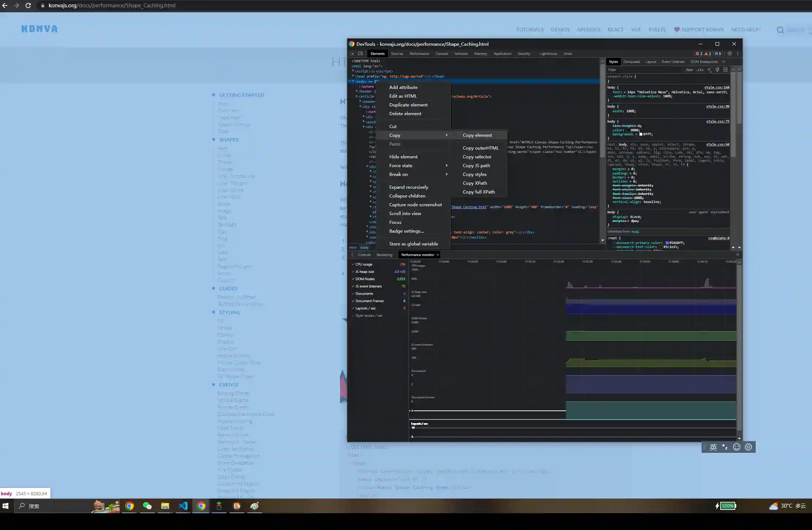Close the Performance monitor tab
This screenshot has height=530, width=812.
click(x=438, y=255)
